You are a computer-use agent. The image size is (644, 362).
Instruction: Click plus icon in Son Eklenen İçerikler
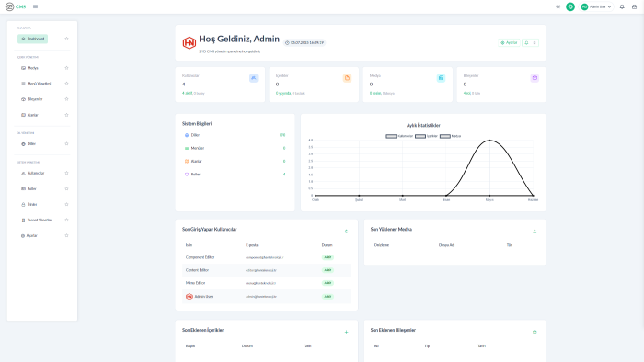346,332
